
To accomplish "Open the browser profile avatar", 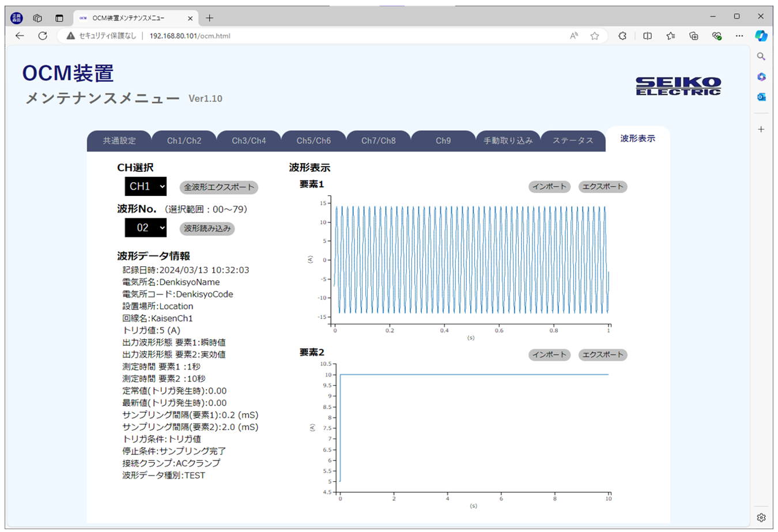I will point(17,18).
